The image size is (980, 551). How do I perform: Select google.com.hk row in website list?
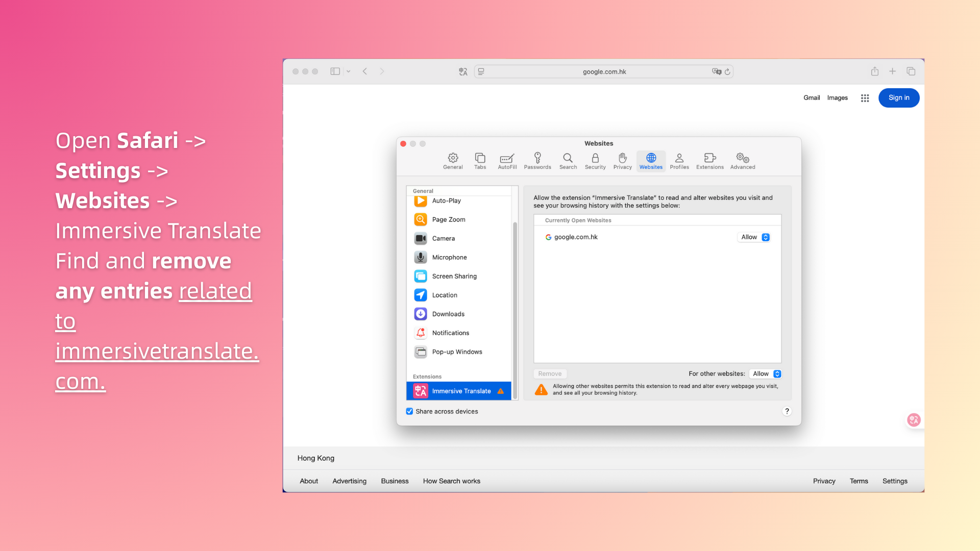(x=657, y=237)
